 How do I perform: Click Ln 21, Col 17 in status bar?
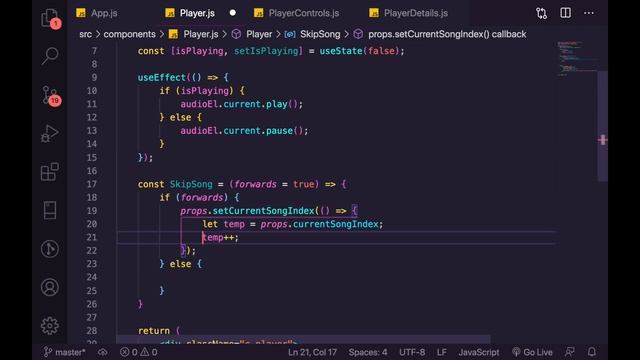[313, 352]
